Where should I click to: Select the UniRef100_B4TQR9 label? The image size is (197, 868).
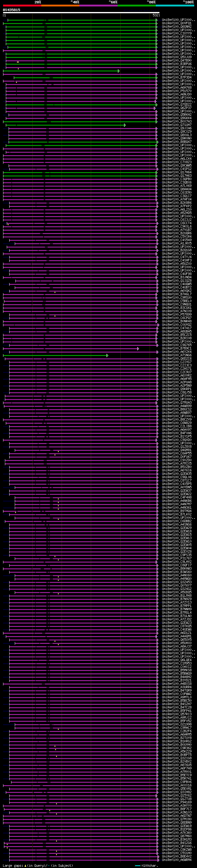177,691
